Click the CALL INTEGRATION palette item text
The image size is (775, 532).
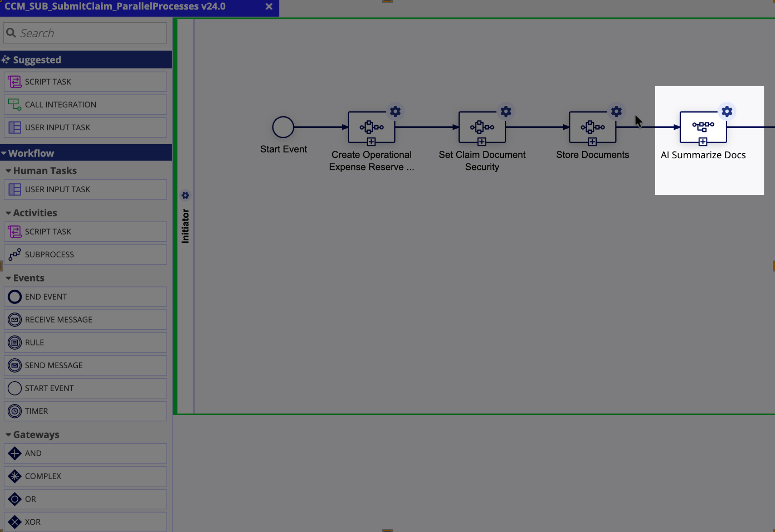click(x=61, y=105)
